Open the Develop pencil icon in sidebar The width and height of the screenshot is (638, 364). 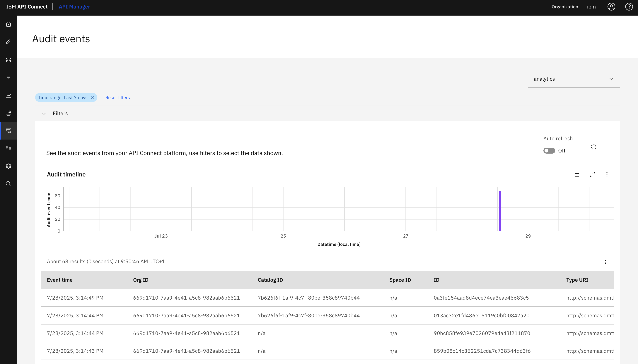tap(8, 42)
